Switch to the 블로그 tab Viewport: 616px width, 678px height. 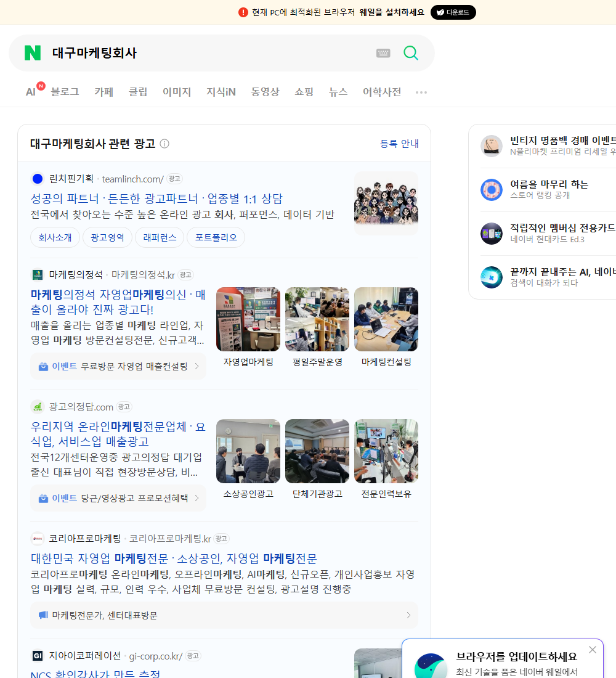(x=65, y=92)
